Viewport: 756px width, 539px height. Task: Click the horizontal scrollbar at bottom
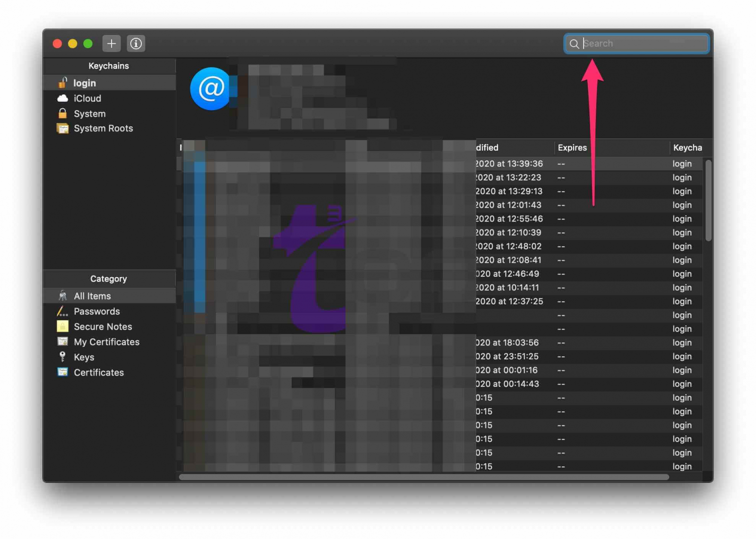pos(424,477)
